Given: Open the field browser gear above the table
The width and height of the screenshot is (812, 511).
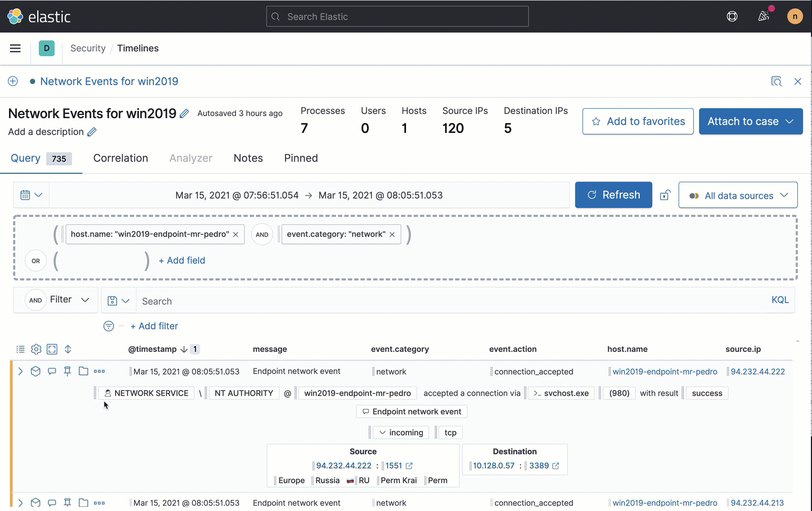Looking at the screenshot, I should click(x=36, y=349).
